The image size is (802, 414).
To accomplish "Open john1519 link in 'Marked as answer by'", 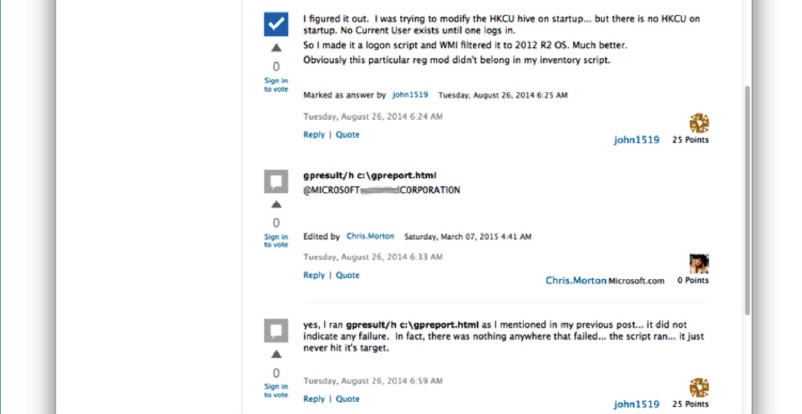I will 410,95.
